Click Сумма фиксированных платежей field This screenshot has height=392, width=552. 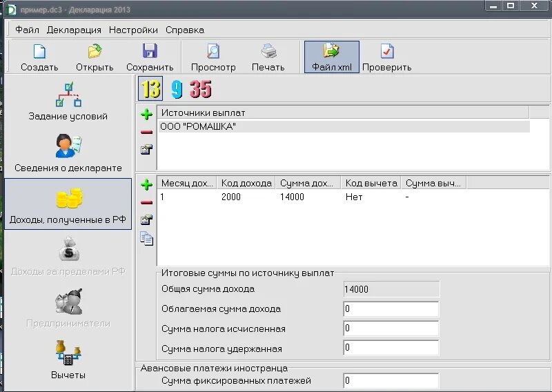click(x=391, y=381)
